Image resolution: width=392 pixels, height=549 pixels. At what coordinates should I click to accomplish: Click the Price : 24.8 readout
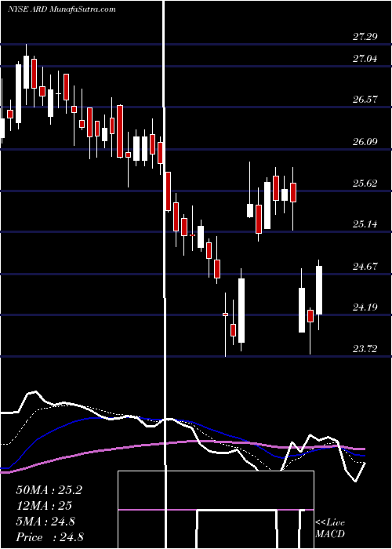point(49,537)
